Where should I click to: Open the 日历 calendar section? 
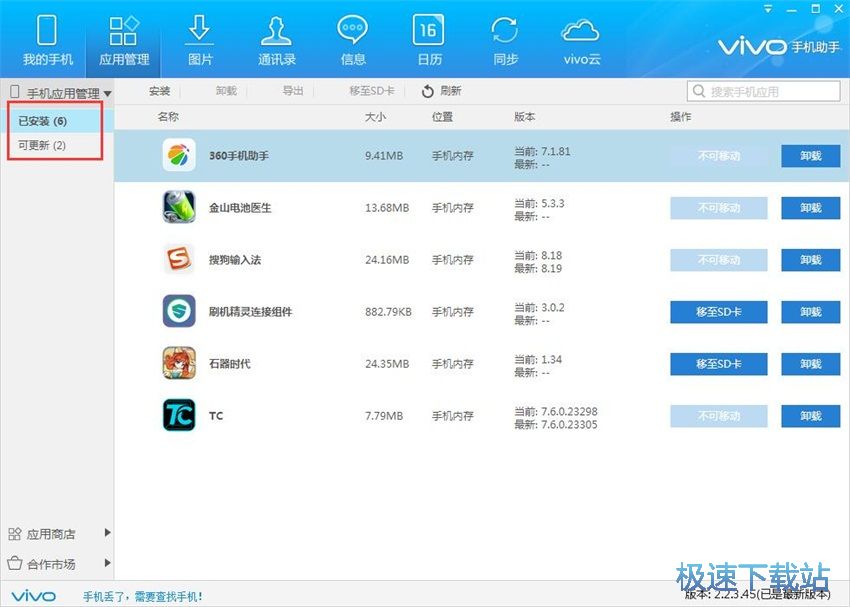[429, 40]
